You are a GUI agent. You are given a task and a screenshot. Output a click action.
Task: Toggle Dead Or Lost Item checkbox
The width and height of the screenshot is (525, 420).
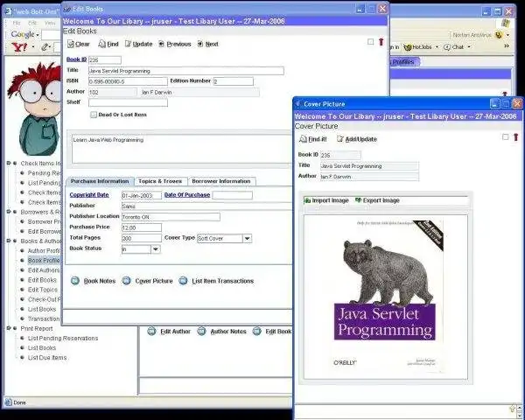point(94,115)
